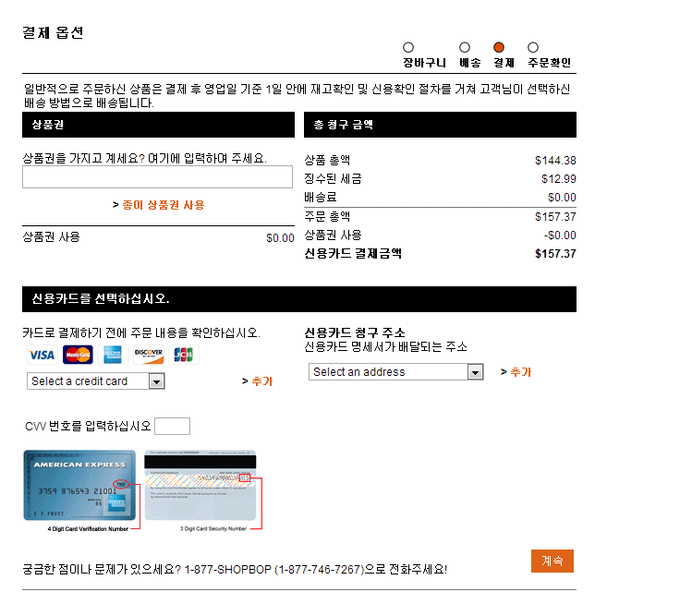Select the 결제 step radio button
This screenshot has height=616, width=692.
click(499, 47)
